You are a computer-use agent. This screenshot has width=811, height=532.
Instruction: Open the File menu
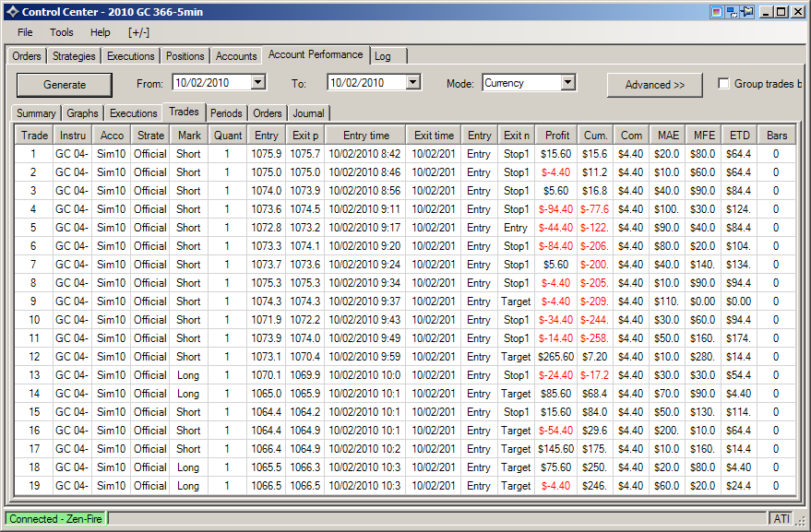[x=25, y=32]
